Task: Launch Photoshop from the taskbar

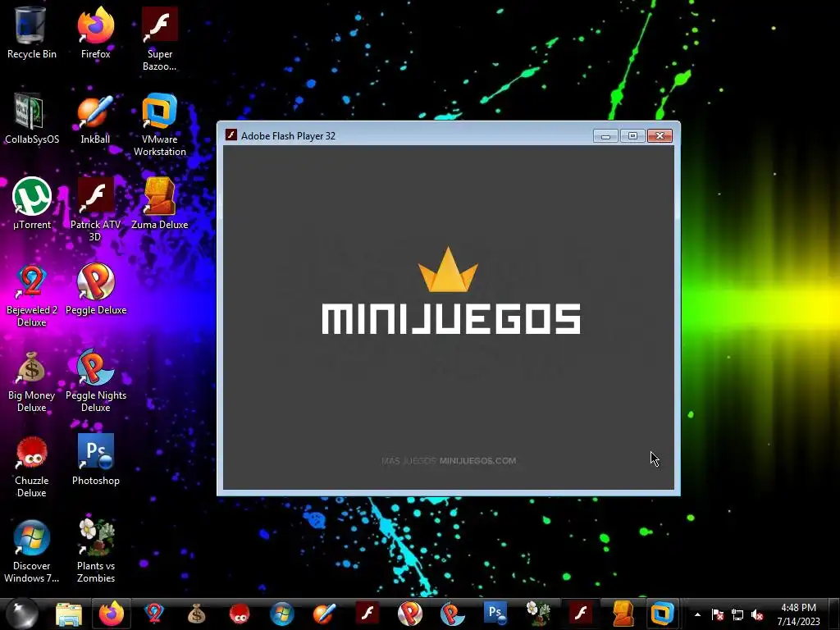Action: [x=495, y=614]
